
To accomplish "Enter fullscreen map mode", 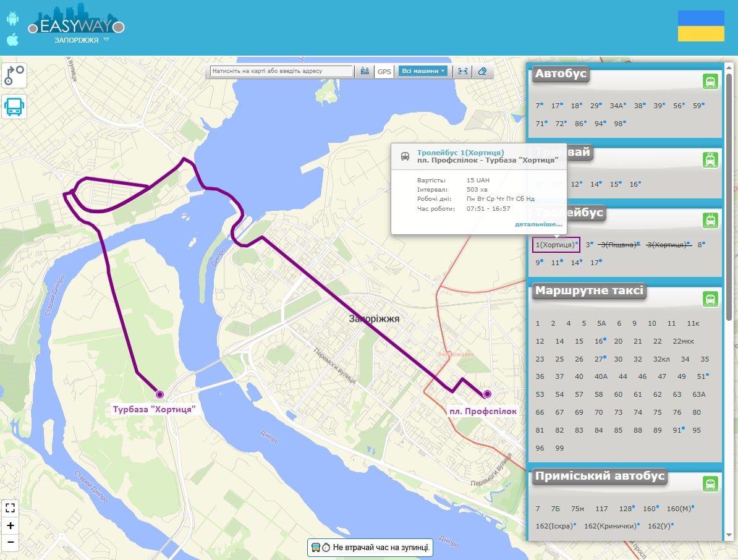I will (11, 508).
